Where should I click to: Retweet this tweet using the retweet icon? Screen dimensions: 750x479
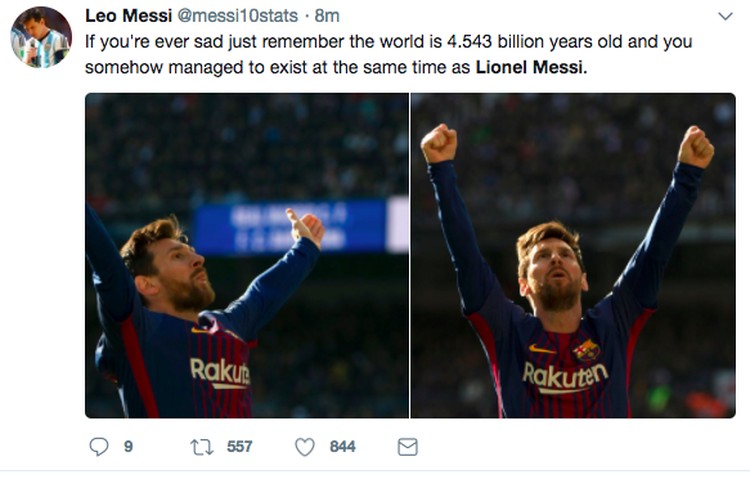point(202,447)
